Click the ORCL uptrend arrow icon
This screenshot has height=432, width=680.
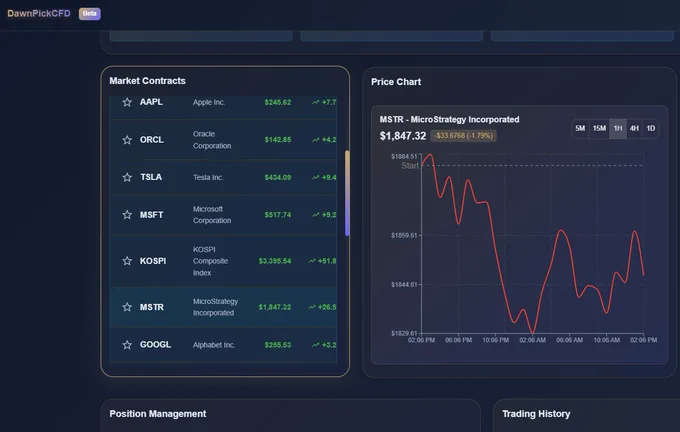[316, 140]
